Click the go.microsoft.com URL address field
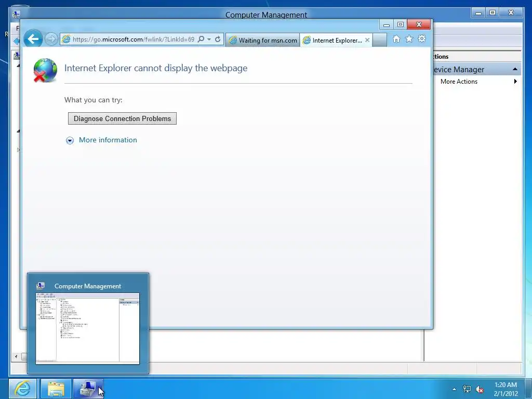This screenshot has height=399, width=532. 134,39
